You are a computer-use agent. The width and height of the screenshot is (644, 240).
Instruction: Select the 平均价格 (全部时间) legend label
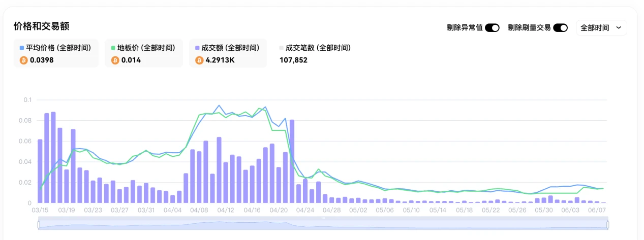58,48
